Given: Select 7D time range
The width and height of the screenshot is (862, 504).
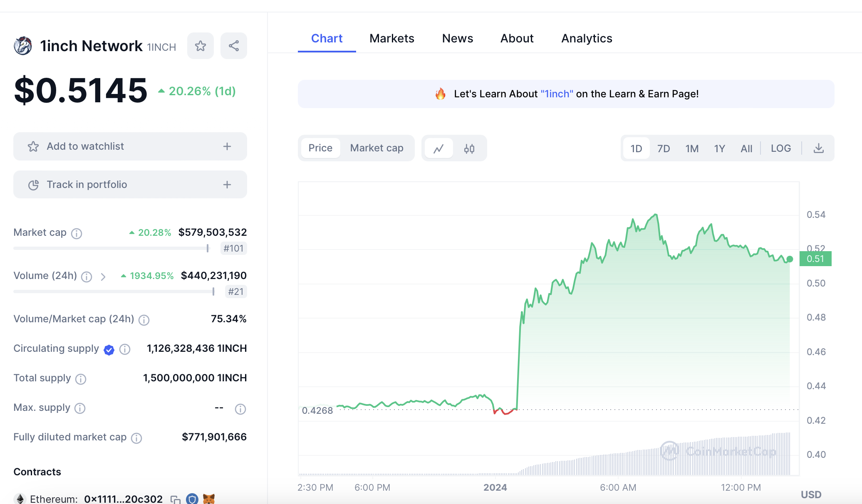Looking at the screenshot, I should [x=664, y=148].
